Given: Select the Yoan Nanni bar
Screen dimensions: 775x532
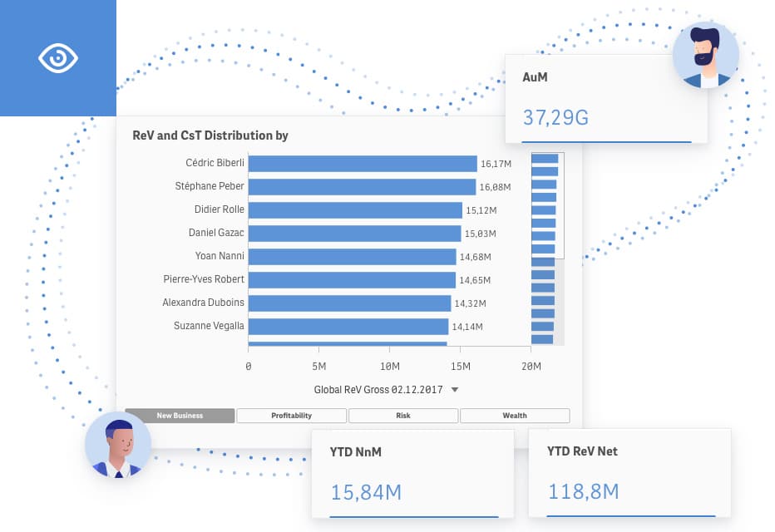Looking at the screenshot, I should pyautogui.click(x=352, y=257).
